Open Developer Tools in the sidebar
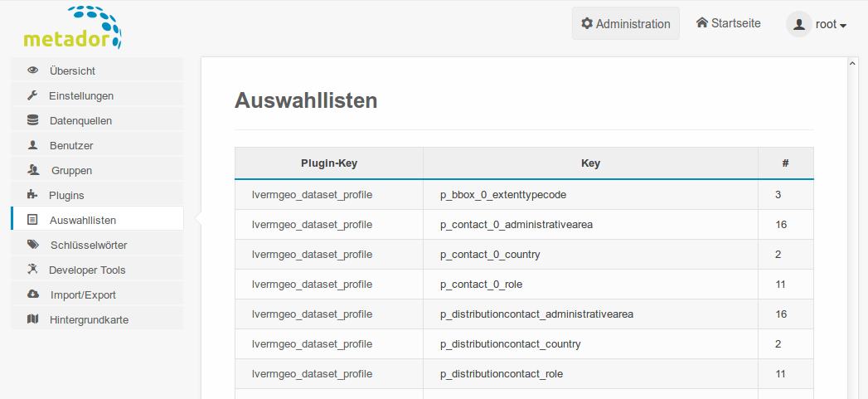 coord(97,270)
